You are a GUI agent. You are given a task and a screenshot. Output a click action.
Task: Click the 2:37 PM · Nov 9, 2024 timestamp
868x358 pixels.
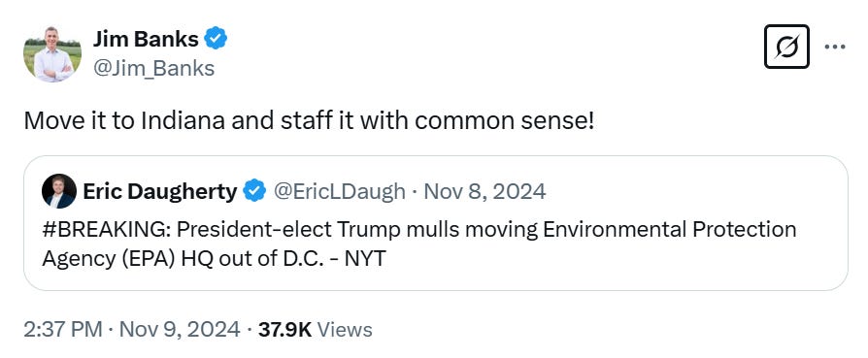[x=132, y=329]
